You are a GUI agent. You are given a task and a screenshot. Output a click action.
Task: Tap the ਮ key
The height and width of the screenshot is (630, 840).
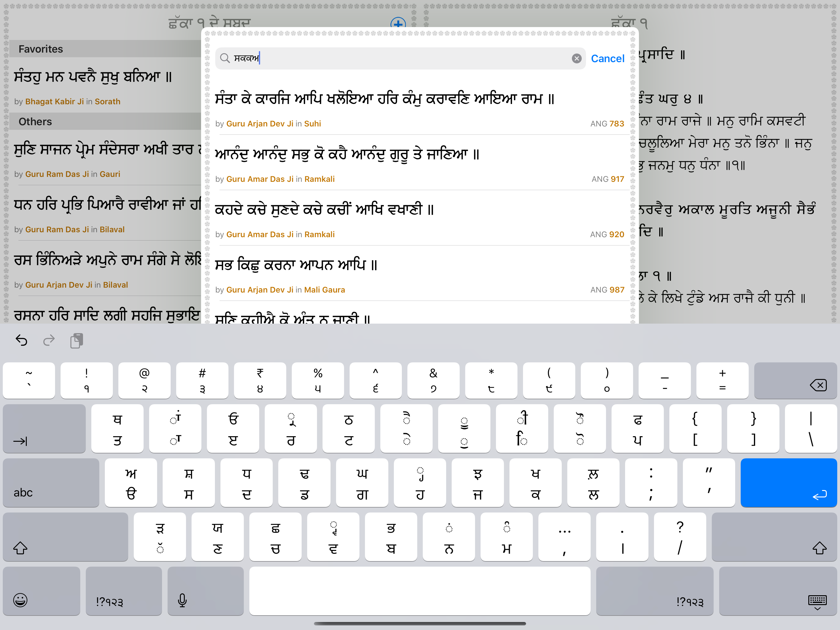(x=507, y=536)
